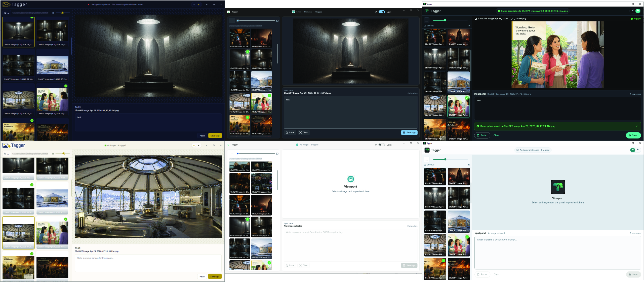
Task: Switch on the Light theme toggle
Action: (x=382, y=145)
